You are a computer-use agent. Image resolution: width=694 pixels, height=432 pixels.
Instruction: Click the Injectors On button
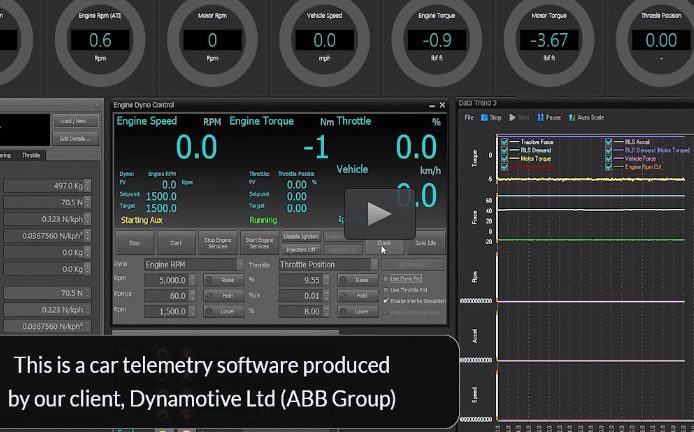[x=343, y=250]
